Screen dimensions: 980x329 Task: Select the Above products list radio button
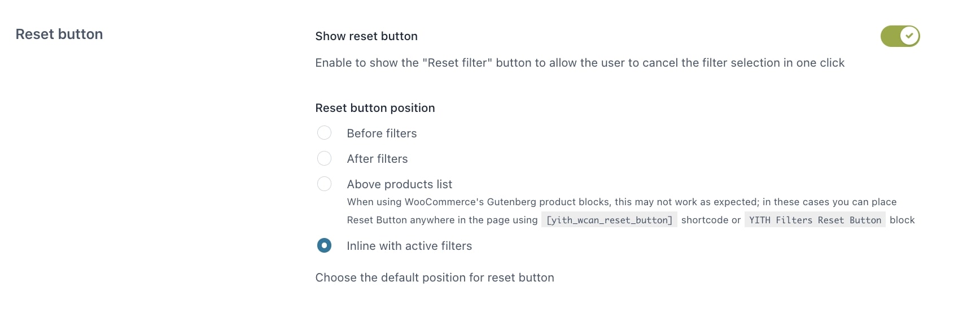(x=324, y=184)
